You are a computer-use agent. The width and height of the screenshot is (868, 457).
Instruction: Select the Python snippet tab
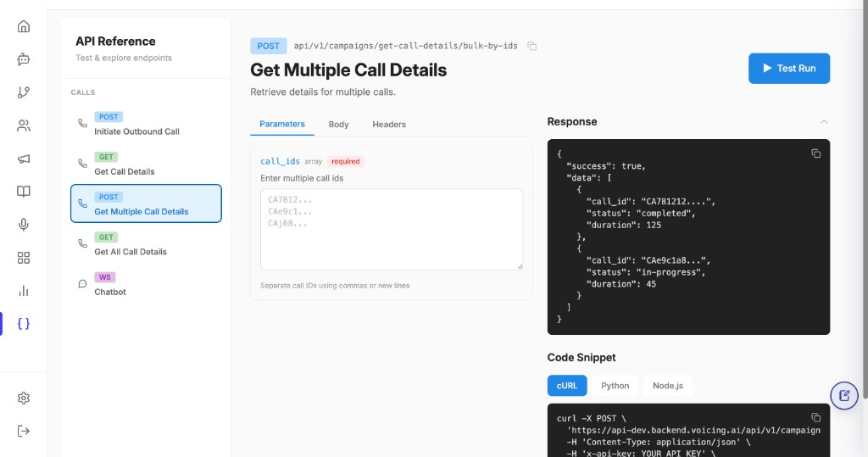tap(615, 386)
